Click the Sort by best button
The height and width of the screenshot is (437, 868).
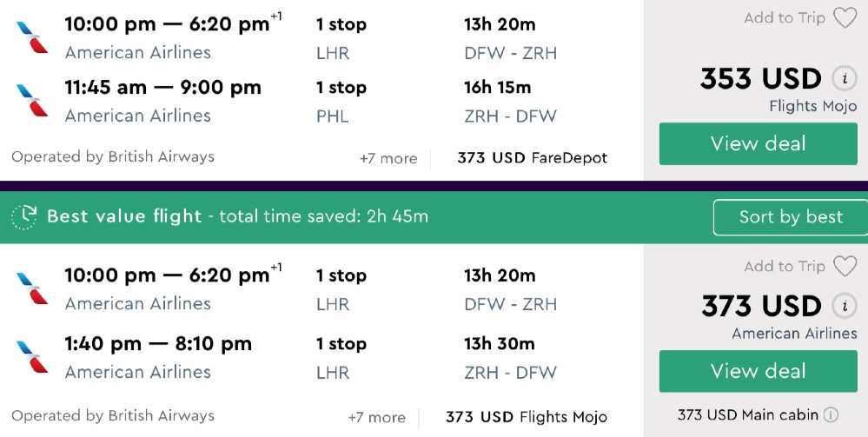(790, 217)
